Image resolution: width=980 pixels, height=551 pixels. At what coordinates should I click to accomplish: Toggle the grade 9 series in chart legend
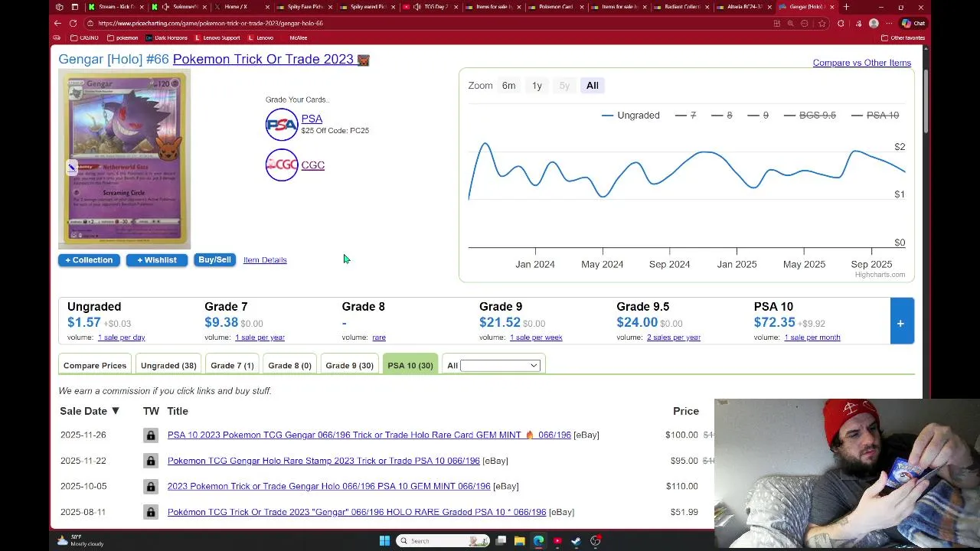(758, 115)
